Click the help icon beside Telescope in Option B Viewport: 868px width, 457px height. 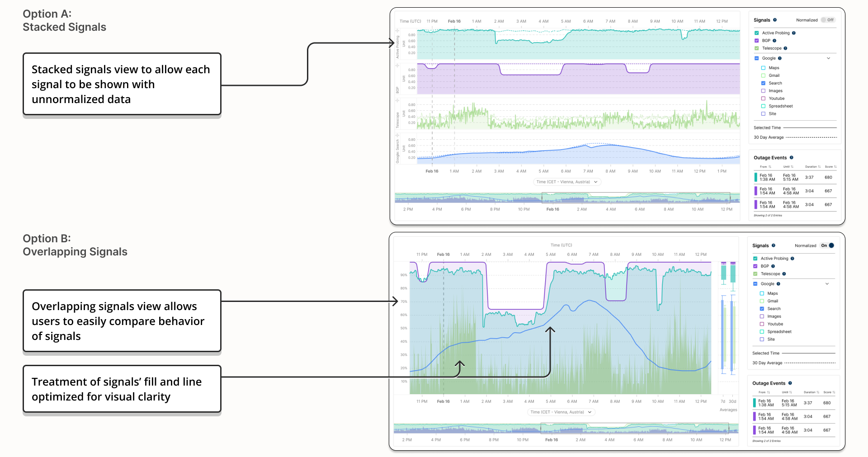click(x=784, y=274)
